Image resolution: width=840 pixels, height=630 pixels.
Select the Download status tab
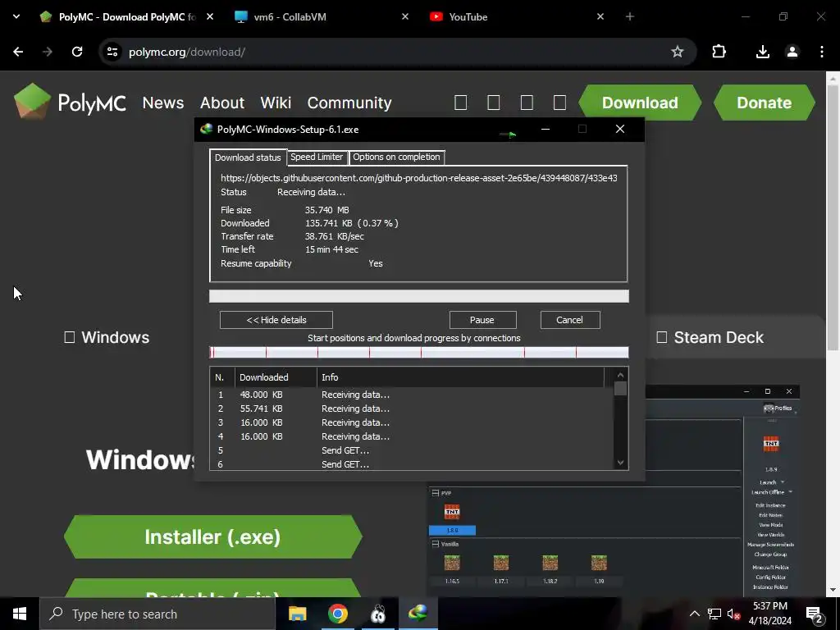[x=248, y=157]
